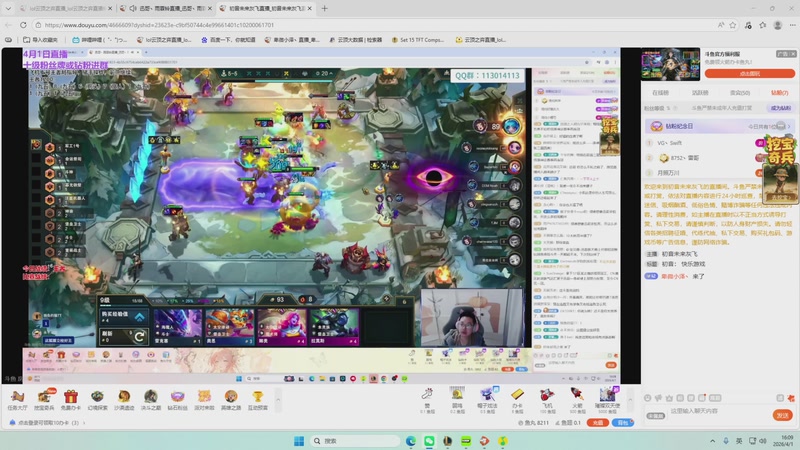Click the crown icon in chat toolbar

pos(669,398)
